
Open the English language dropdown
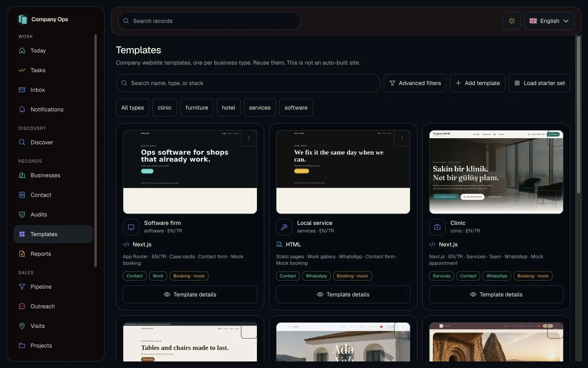point(549,21)
